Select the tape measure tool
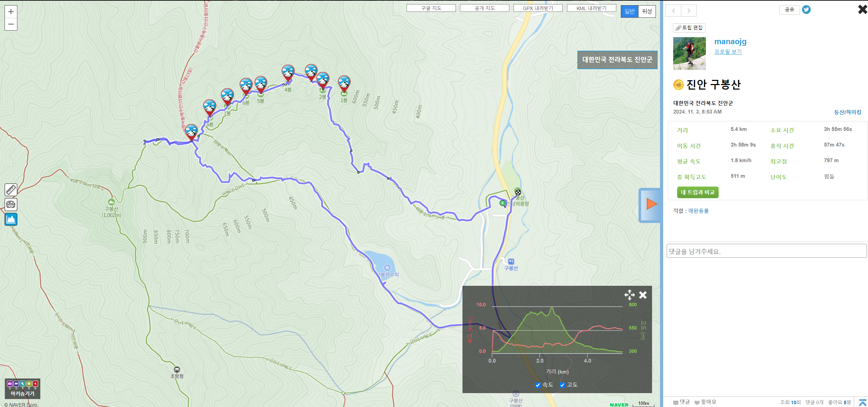Viewport: 868px width, 407px height. point(11,205)
